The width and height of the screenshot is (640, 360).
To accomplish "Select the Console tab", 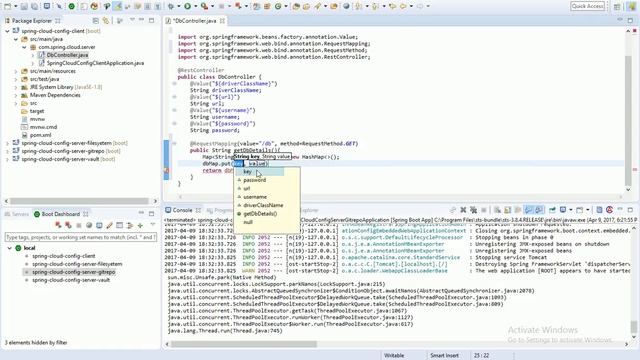I will (182, 210).
